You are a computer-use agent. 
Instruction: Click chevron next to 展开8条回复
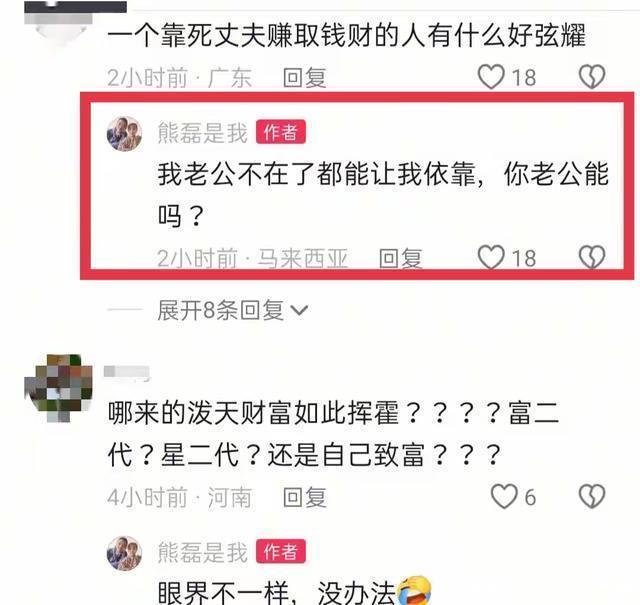(x=299, y=311)
